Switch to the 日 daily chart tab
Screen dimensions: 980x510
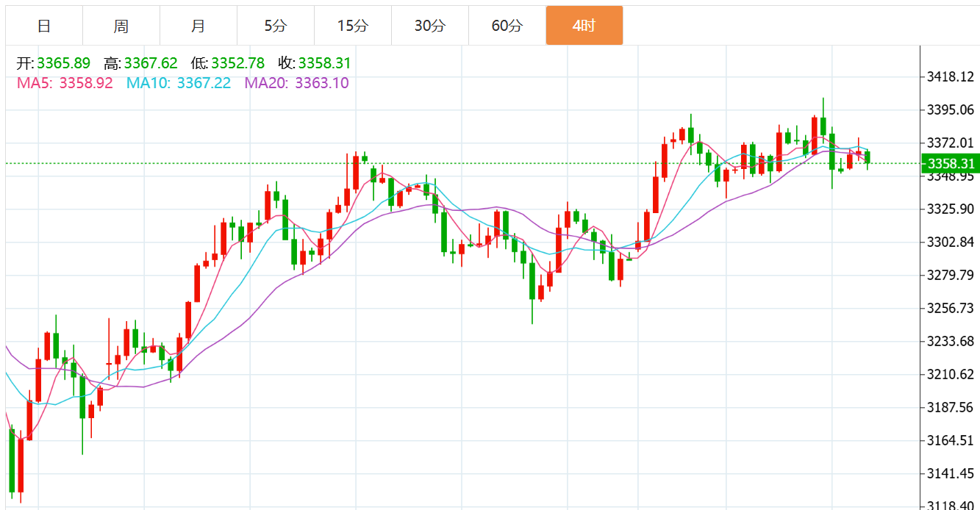tap(44, 26)
